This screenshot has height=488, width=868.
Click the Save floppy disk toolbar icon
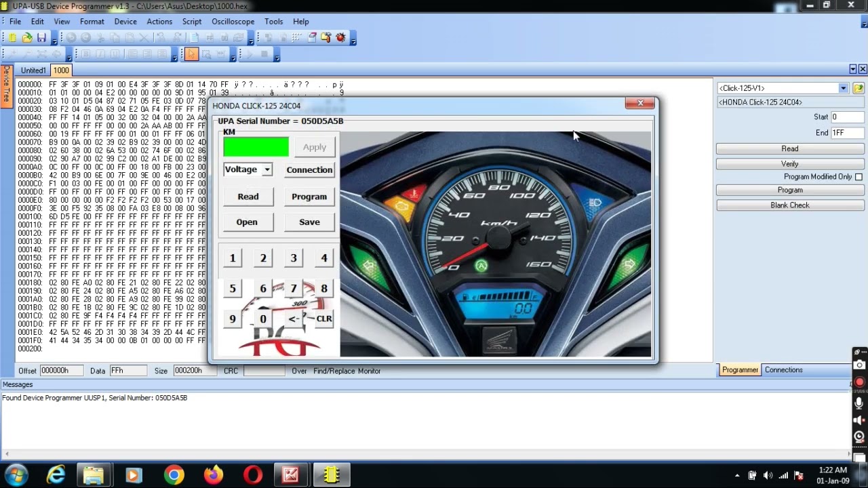(x=41, y=38)
